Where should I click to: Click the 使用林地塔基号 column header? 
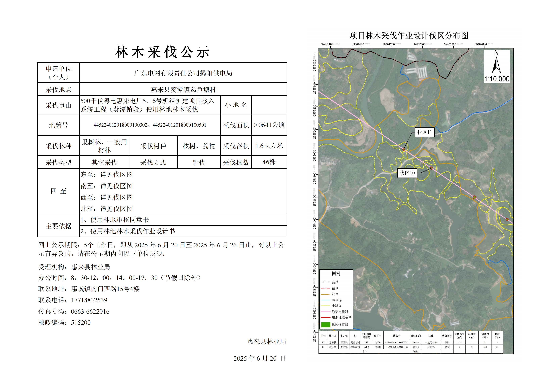tap(367, 336)
